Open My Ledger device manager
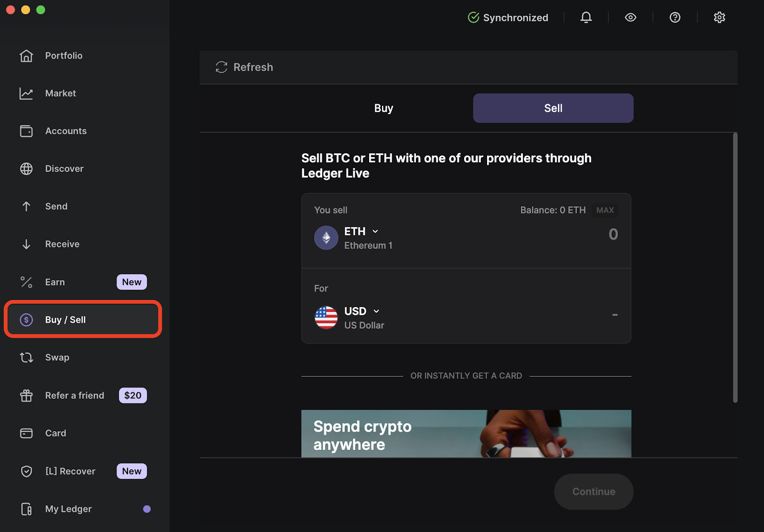The width and height of the screenshot is (764, 532). click(x=68, y=509)
